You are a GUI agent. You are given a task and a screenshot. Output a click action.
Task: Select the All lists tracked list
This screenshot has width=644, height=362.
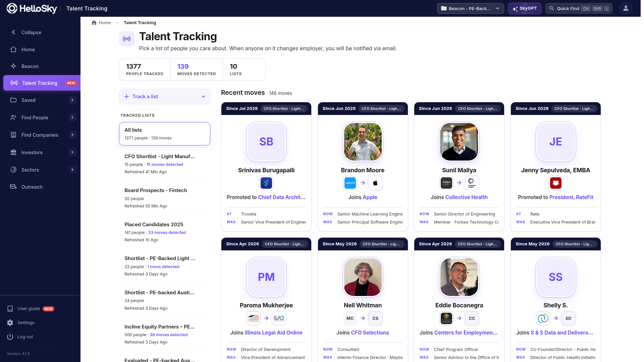[x=165, y=134]
